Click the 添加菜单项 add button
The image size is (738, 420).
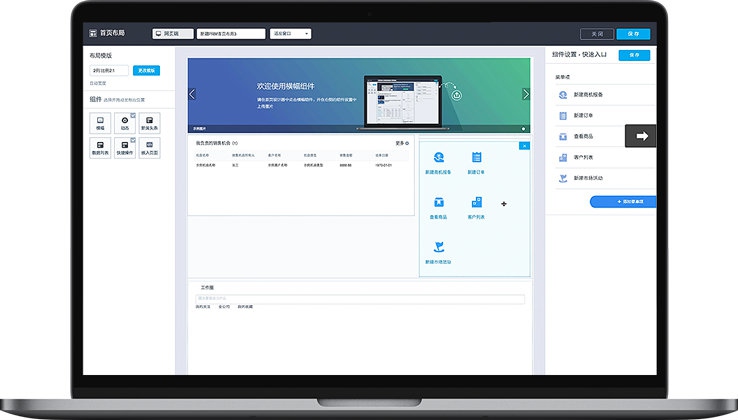[x=623, y=202]
